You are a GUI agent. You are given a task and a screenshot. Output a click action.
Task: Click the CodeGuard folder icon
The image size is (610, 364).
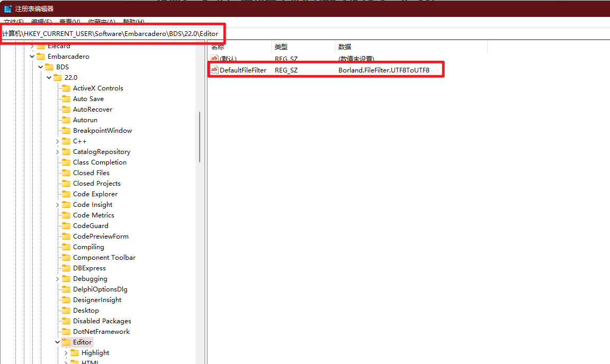[66, 225]
